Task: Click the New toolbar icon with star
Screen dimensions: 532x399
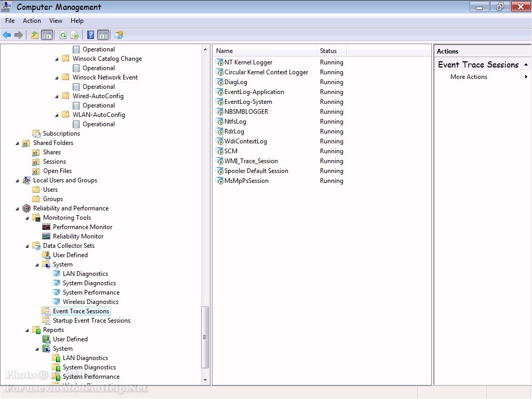Action: [x=119, y=35]
